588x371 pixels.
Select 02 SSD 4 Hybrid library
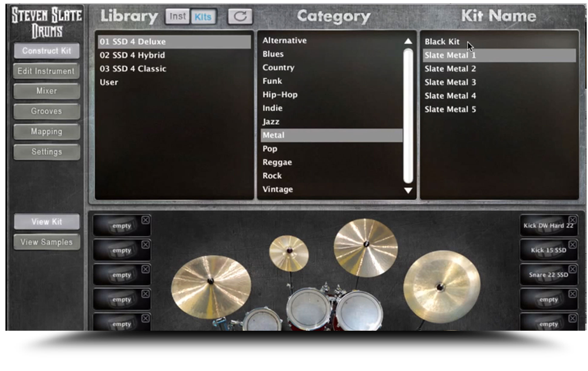[x=174, y=55]
